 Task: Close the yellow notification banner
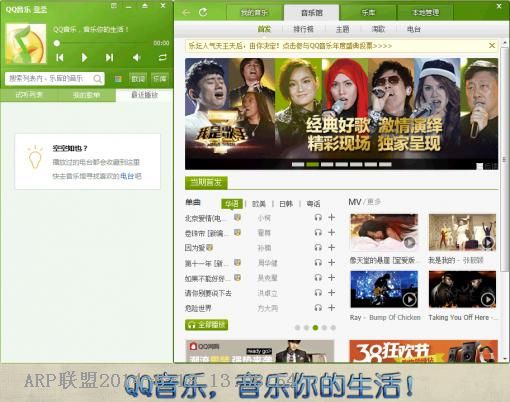(x=492, y=46)
